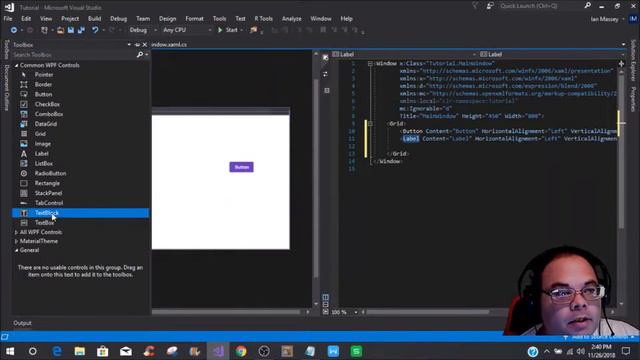Click the Start debugging button
This screenshot has height=360, width=640.
(x=228, y=30)
